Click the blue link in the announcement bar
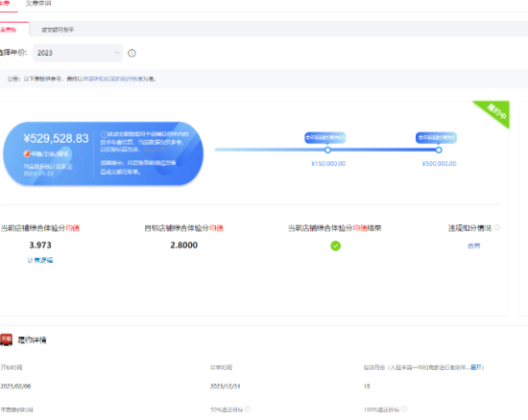This screenshot has height=420, width=528. click(115, 79)
